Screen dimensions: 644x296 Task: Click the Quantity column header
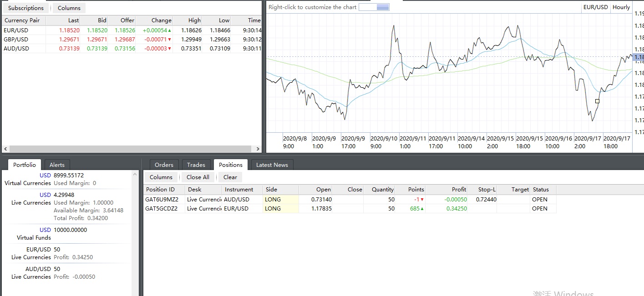click(380, 190)
